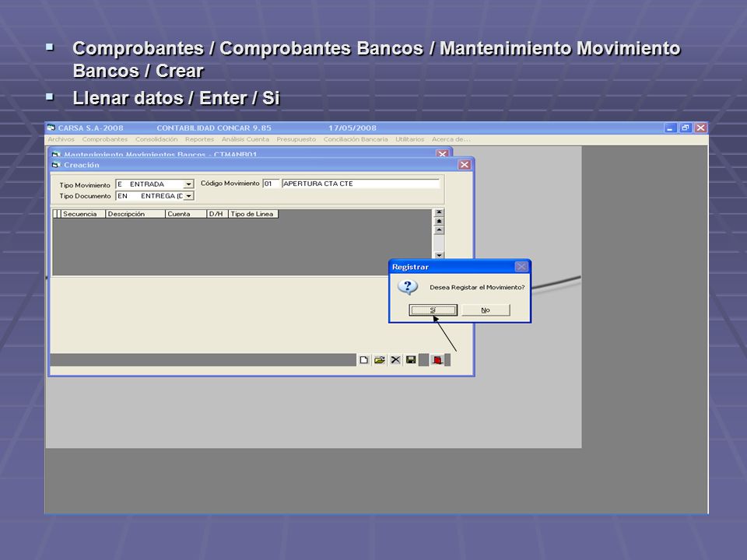Click the Cuenta column header
This screenshot has width=747, height=560.
(x=186, y=214)
